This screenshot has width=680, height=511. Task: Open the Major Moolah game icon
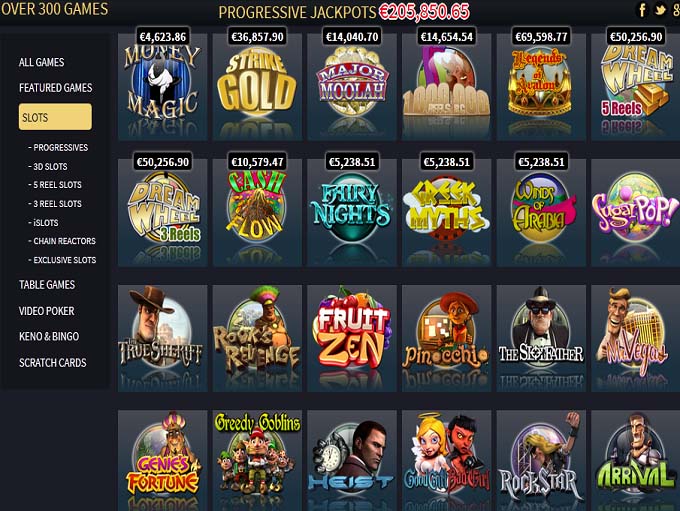pos(352,87)
